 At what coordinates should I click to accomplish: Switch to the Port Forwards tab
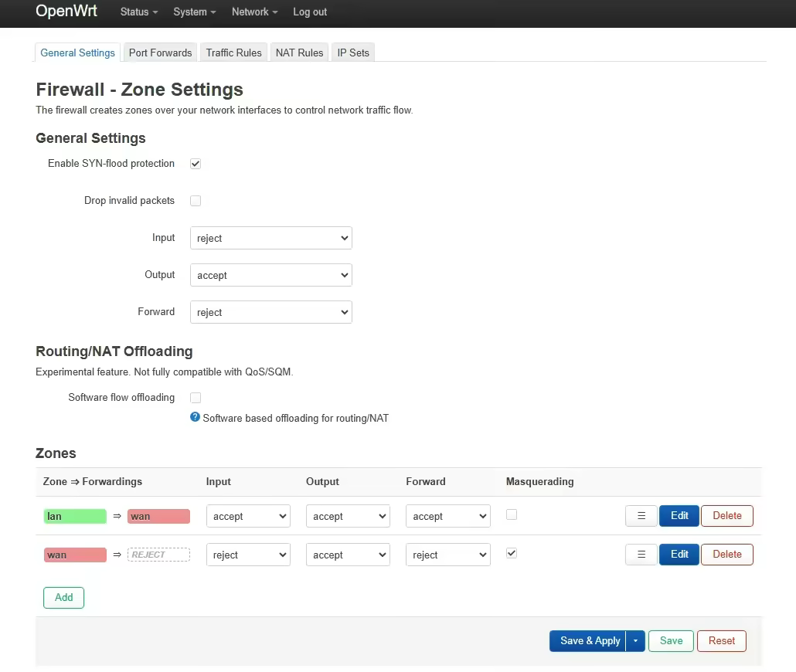[x=160, y=53]
